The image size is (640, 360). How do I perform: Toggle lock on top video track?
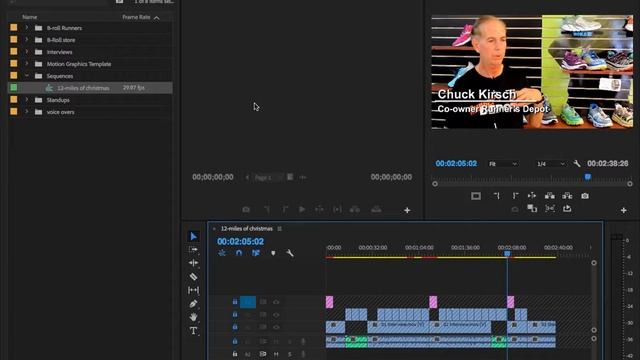[x=235, y=302]
